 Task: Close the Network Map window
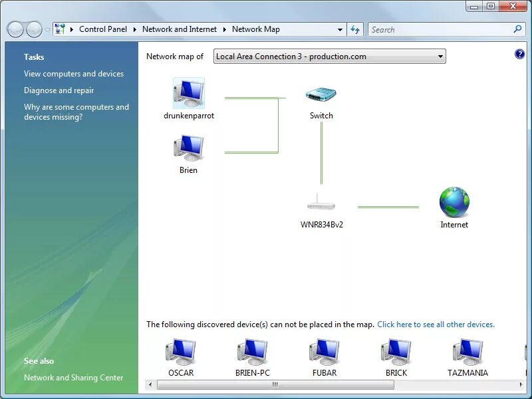click(513, 6)
